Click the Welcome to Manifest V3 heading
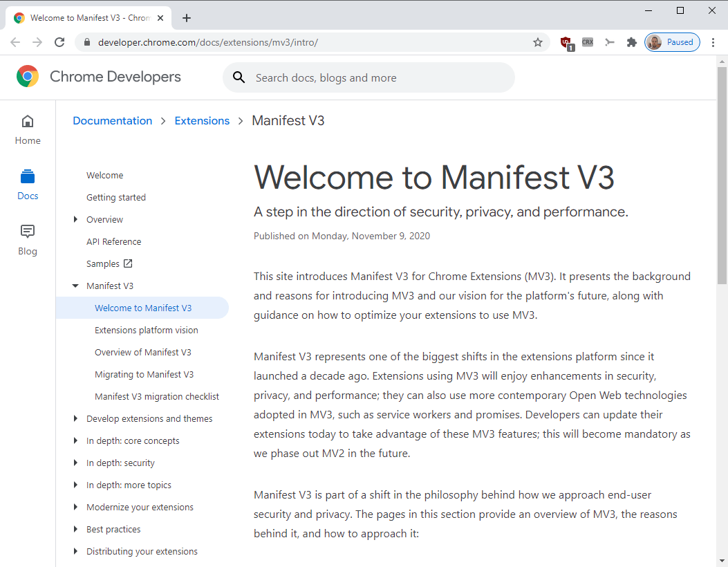The height and width of the screenshot is (567, 728). 434,178
